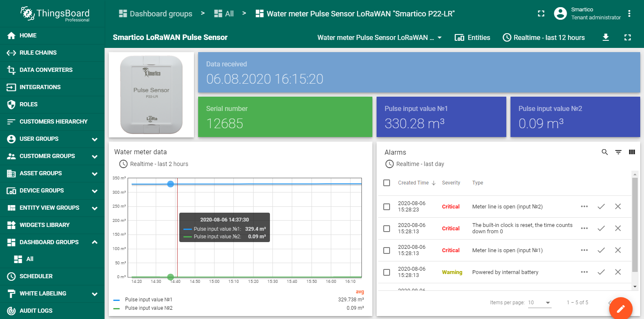The image size is (644, 319).
Task: Open the alarm filter icon
Action: click(618, 152)
